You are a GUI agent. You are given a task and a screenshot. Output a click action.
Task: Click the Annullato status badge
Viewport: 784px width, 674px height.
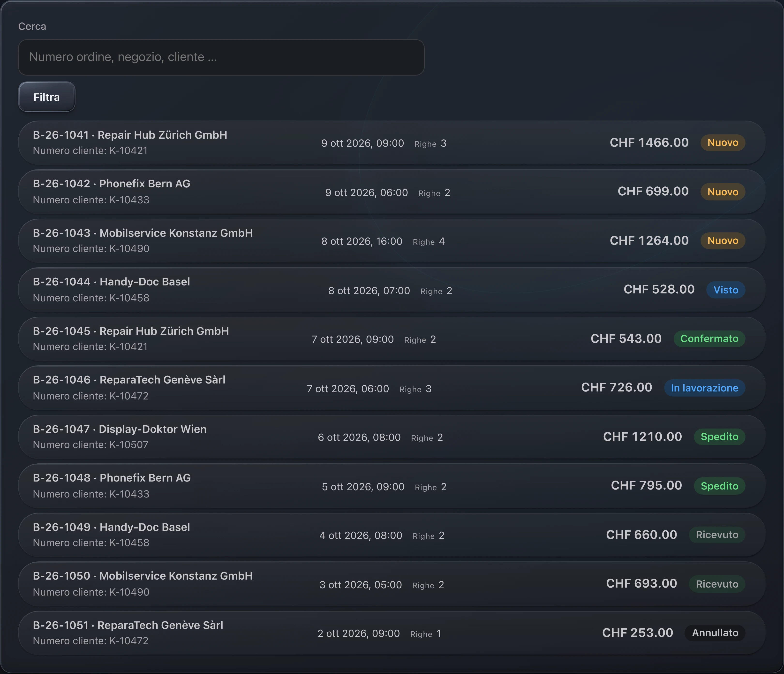click(715, 633)
